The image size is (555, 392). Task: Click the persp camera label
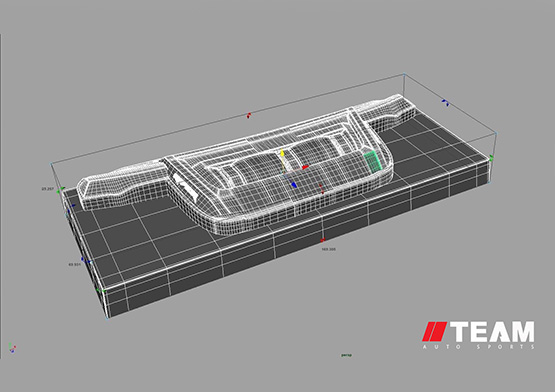click(x=347, y=355)
